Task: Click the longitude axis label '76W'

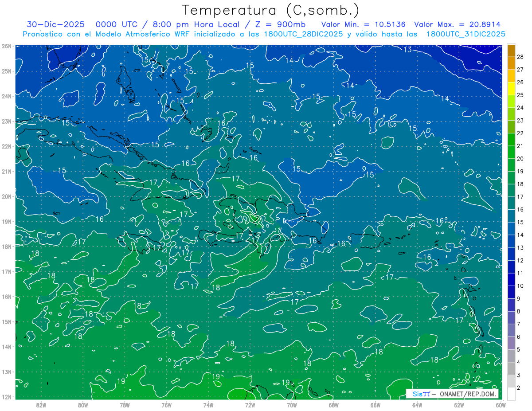Action: pyautogui.click(x=166, y=405)
